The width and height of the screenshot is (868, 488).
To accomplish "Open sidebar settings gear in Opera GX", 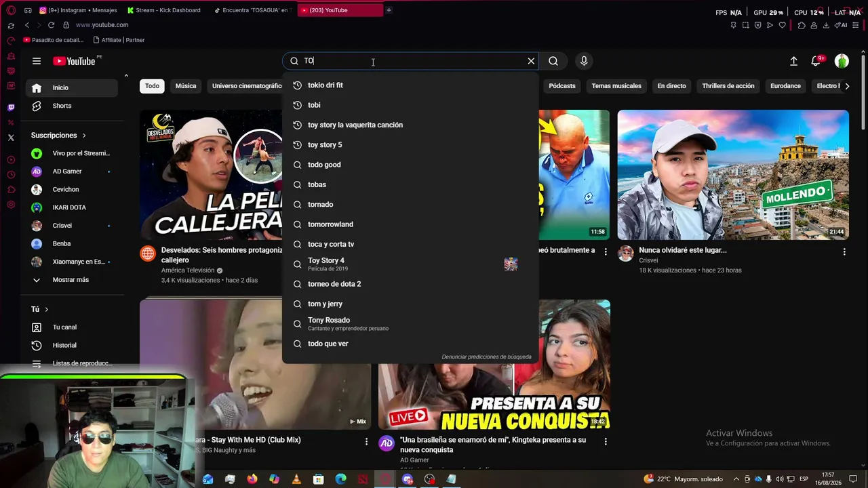I will point(11,205).
